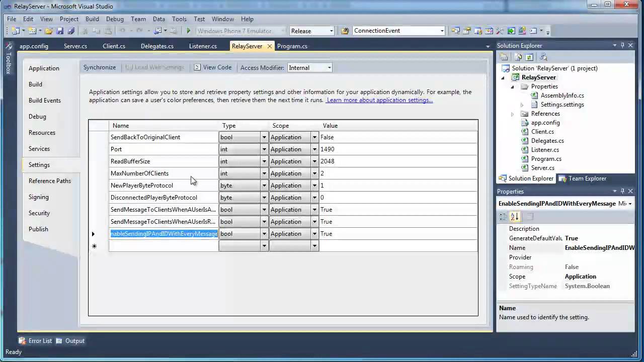This screenshot has height=362, width=644.
Task: Start debugging with the green play icon
Action: [x=188, y=31]
